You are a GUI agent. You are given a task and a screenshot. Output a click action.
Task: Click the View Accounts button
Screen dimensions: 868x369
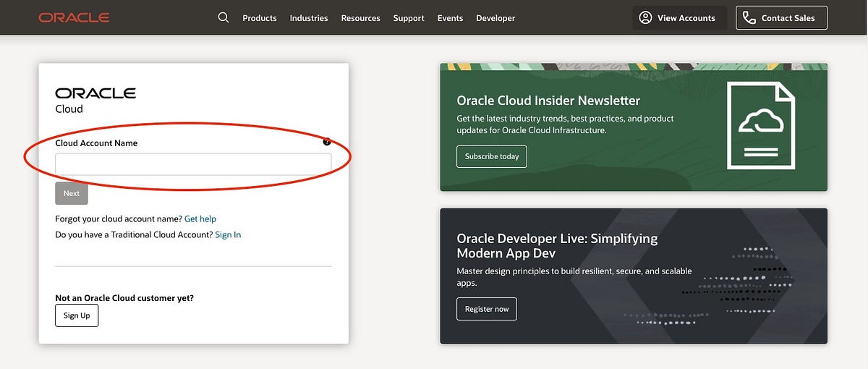coord(679,18)
